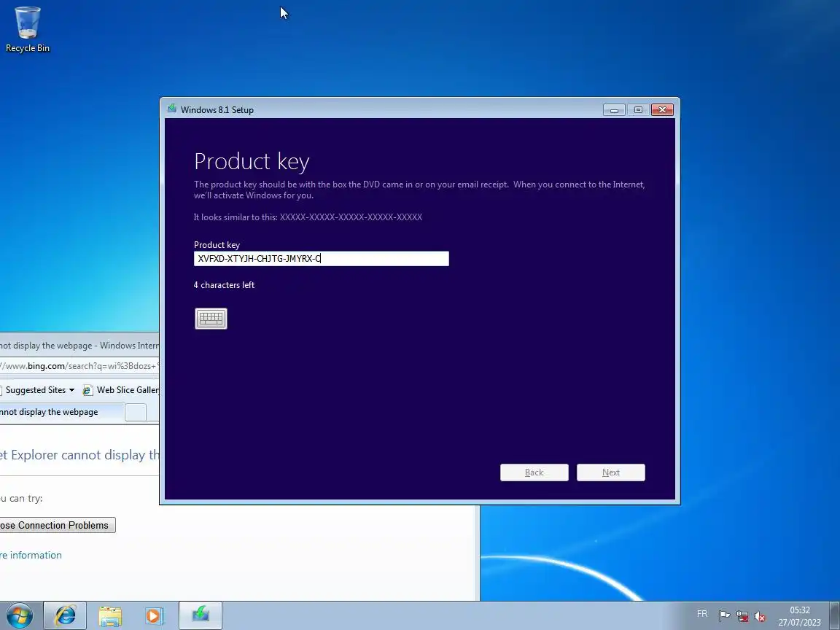Open the Recycle Bin desktop icon
This screenshot has width=840, height=630.
point(27,29)
